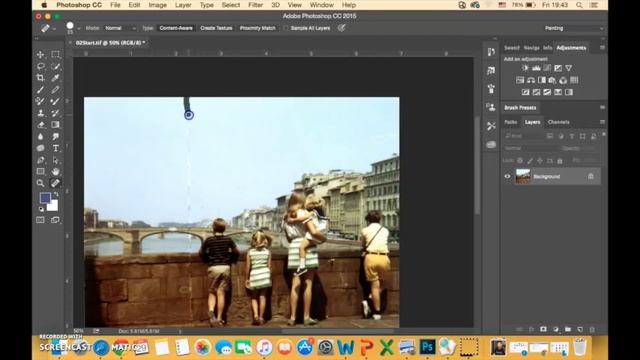Select the Gradient tool
Screen dimensions: 640x360
click(56, 125)
